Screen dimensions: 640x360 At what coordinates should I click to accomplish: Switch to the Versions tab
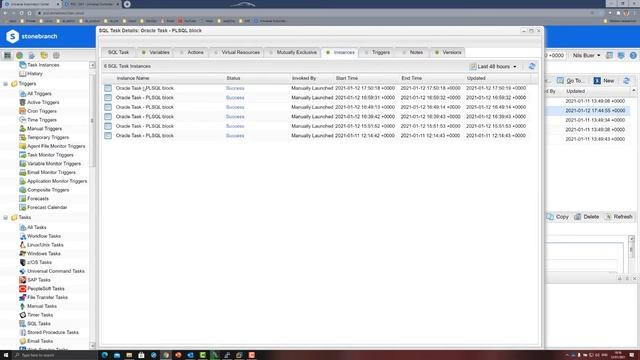click(x=448, y=53)
